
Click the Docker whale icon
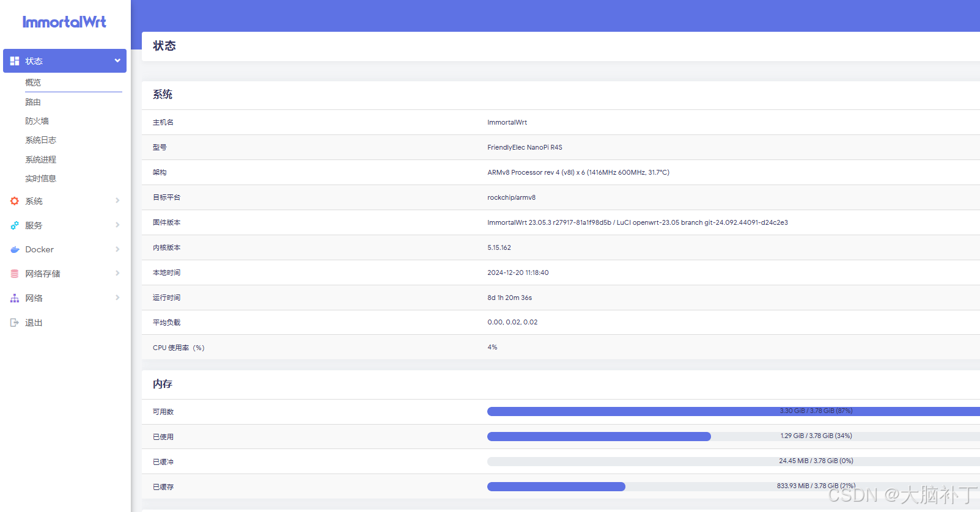[15, 249]
